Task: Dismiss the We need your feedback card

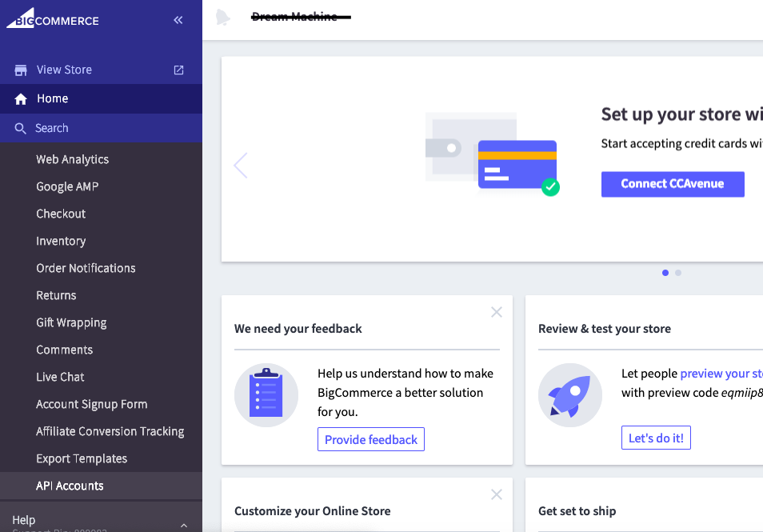Action: click(497, 312)
